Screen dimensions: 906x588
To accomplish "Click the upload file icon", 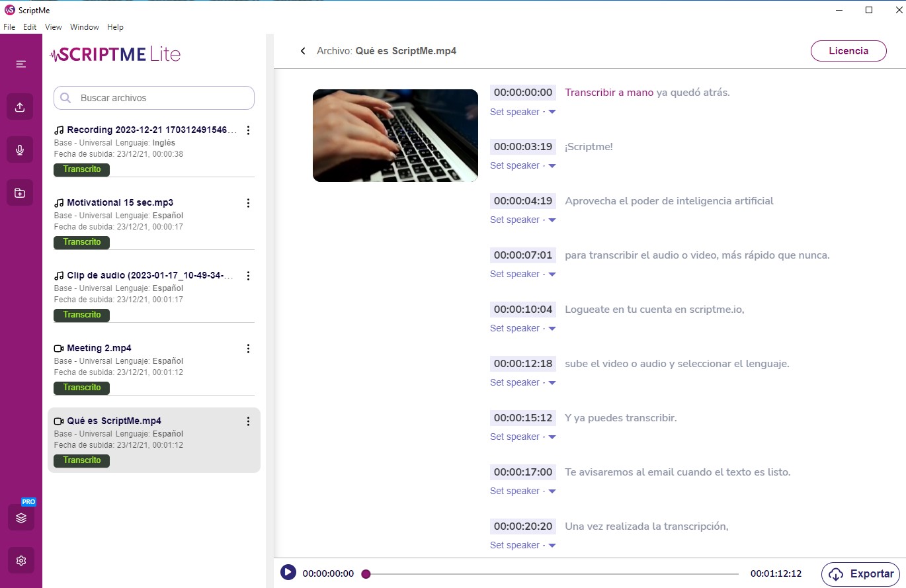I will point(21,107).
